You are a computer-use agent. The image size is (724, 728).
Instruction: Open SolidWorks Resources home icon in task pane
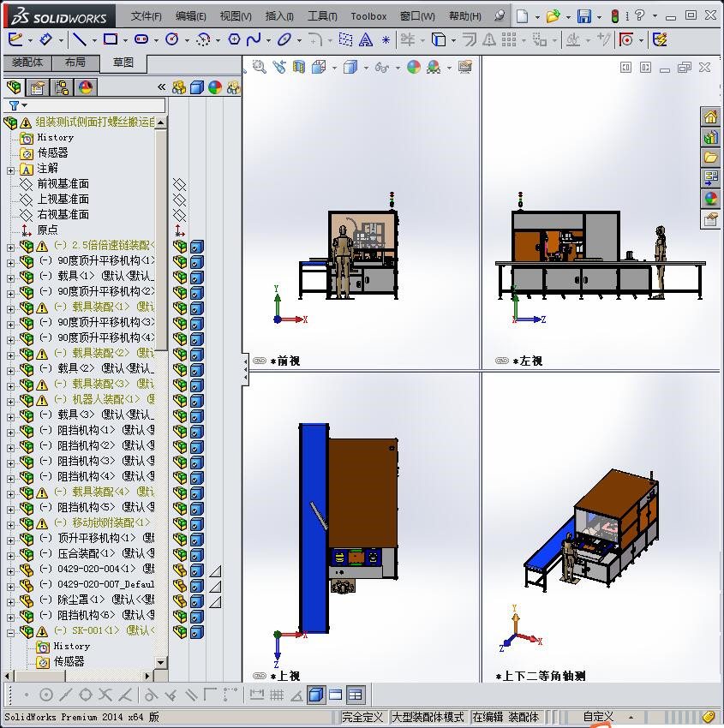(x=710, y=116)
